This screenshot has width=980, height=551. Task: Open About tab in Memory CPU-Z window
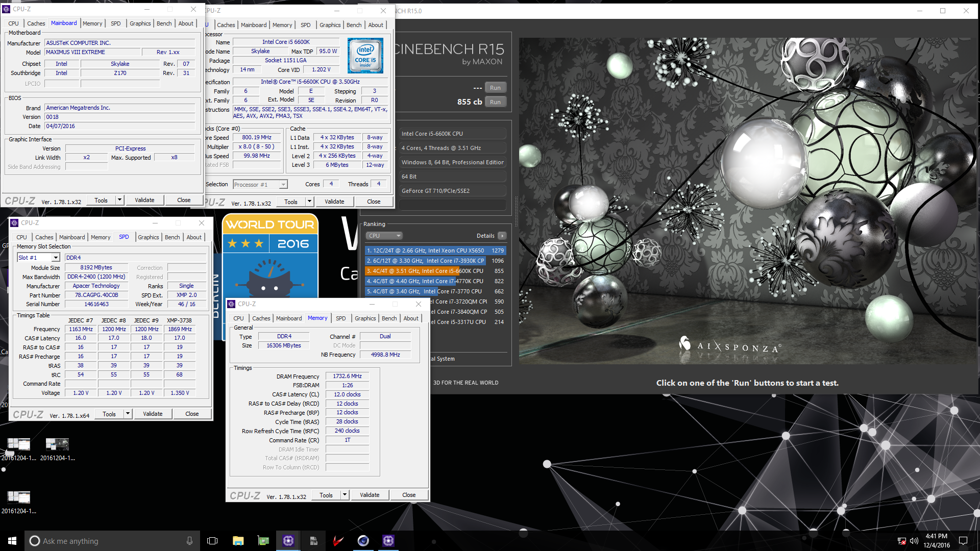point(411,318)
